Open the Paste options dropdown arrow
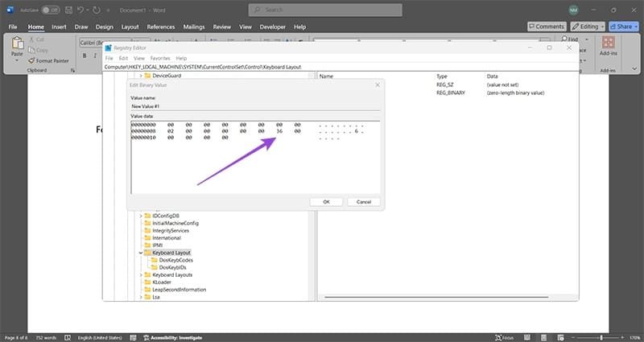Image resolution: width=644 pixels, height=342 pixels. tap(17, 60)
